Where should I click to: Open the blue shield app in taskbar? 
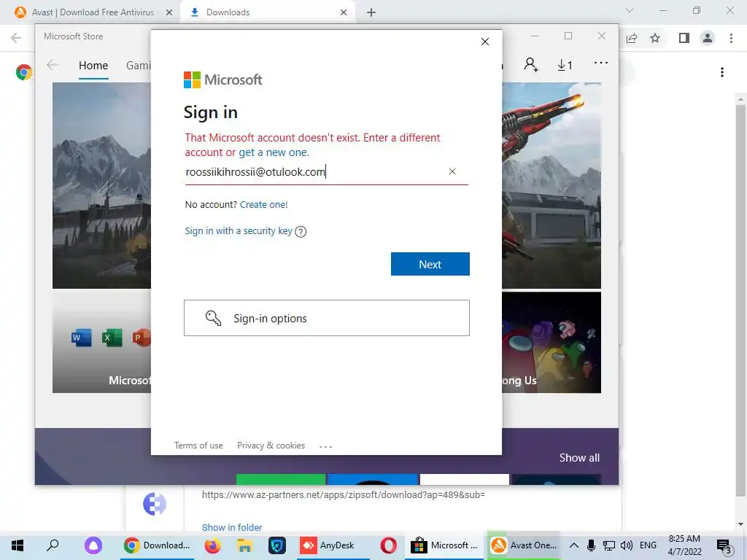(276, 545)
